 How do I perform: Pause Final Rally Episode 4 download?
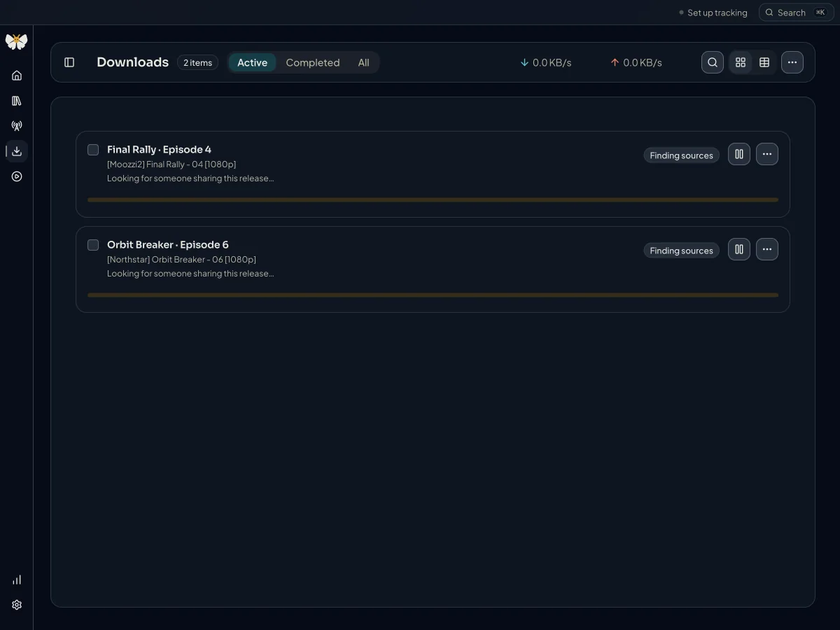pyautogui.click(x=739, y=154)
